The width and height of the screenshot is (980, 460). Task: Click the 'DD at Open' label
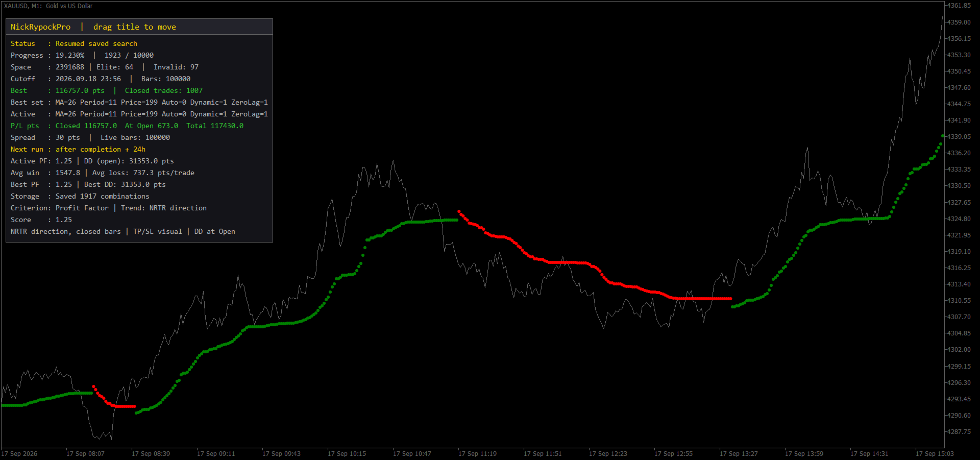coord(214,232)
